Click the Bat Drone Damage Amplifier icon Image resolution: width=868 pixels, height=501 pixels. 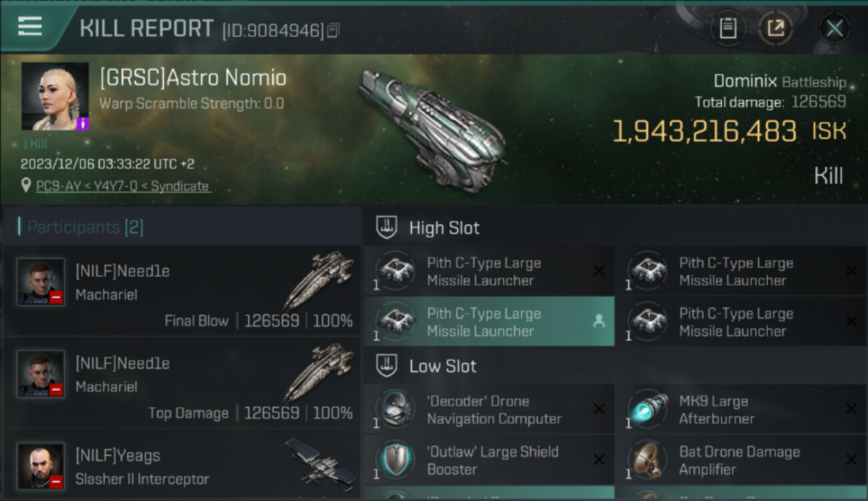click(x=648, y=460)
